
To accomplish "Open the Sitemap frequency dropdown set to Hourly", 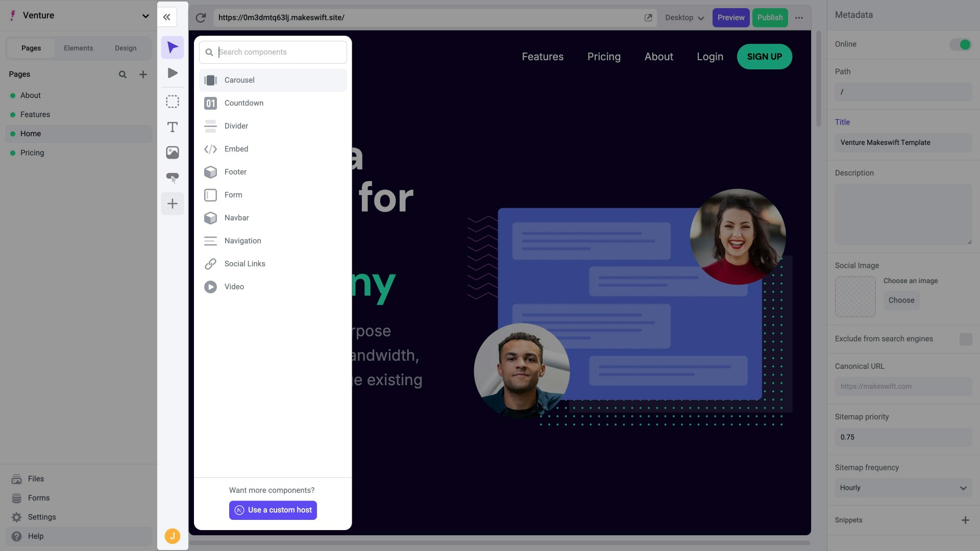I will coord(902,488).
